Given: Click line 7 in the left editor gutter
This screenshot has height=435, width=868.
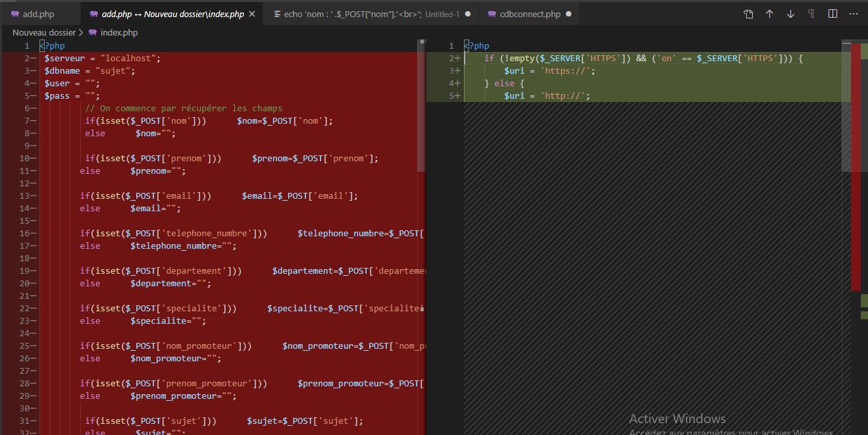Looking at the screenshot, I should [x=26, y=120].
